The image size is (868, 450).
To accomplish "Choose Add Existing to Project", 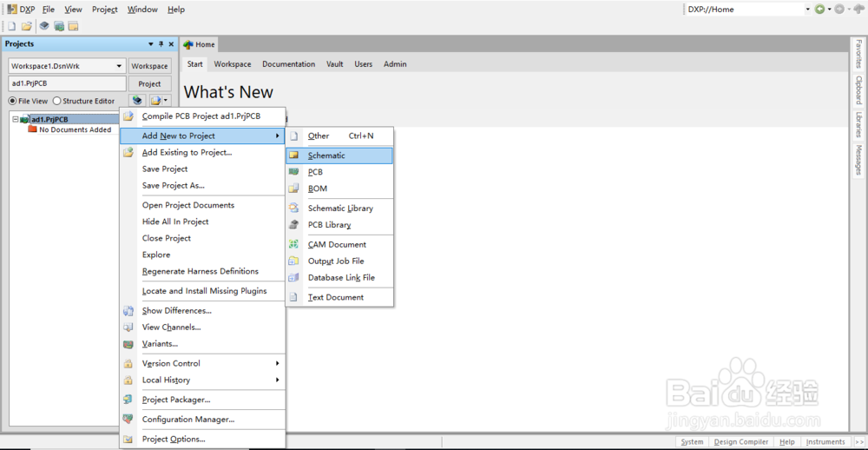I will (202, 152).
